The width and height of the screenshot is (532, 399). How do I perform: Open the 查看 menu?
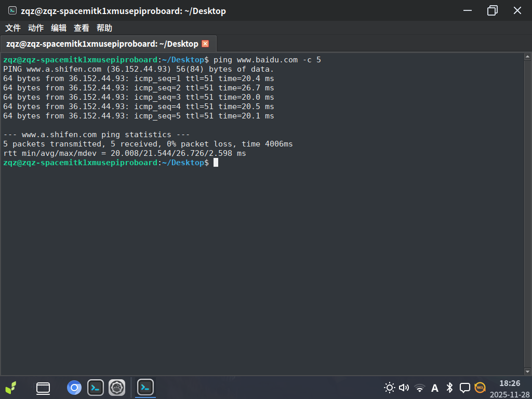click(x=82, y=28)
